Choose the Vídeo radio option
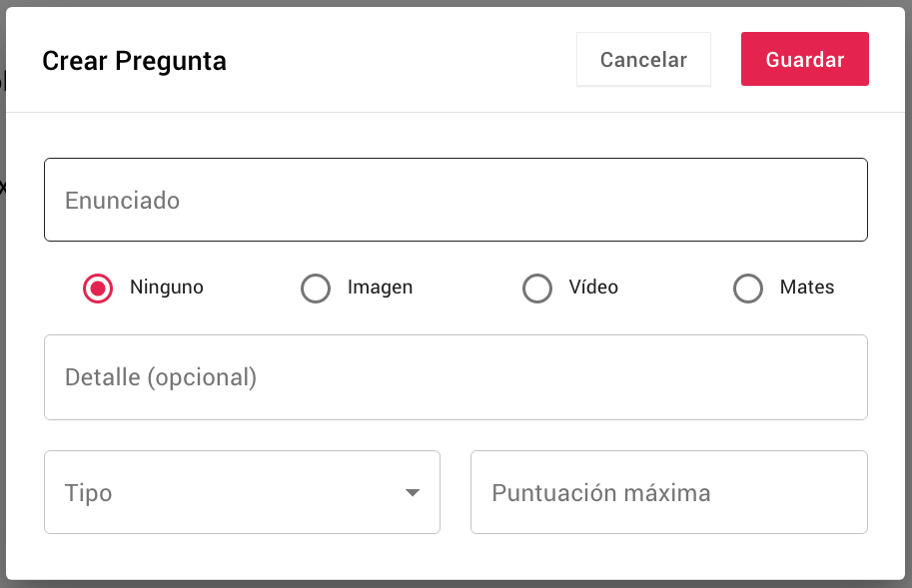Image resolution: width=912 pixels, height=588 pixels. point(537,289)
